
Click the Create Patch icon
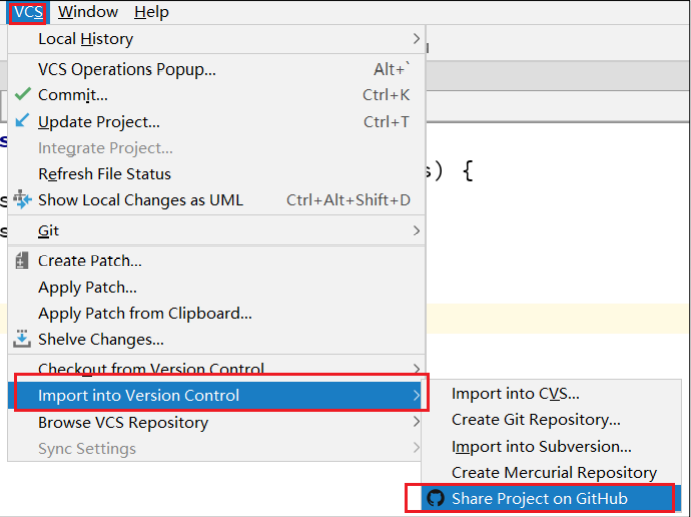pos(22,261)
